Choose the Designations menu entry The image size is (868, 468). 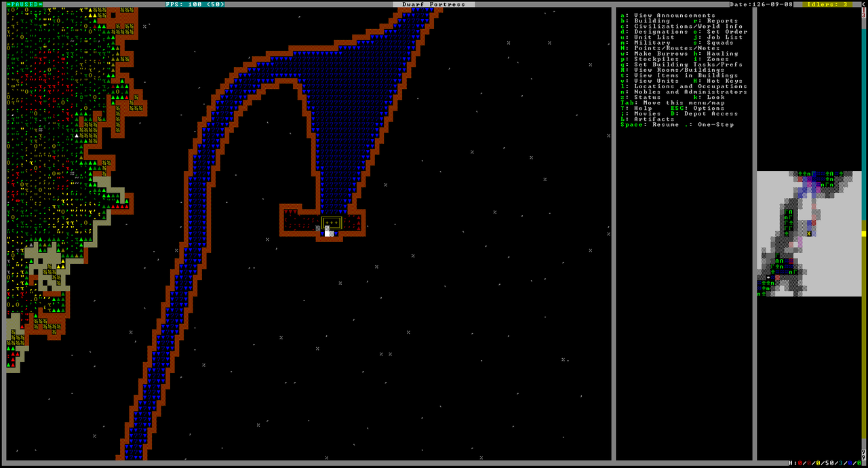[654, 32]
